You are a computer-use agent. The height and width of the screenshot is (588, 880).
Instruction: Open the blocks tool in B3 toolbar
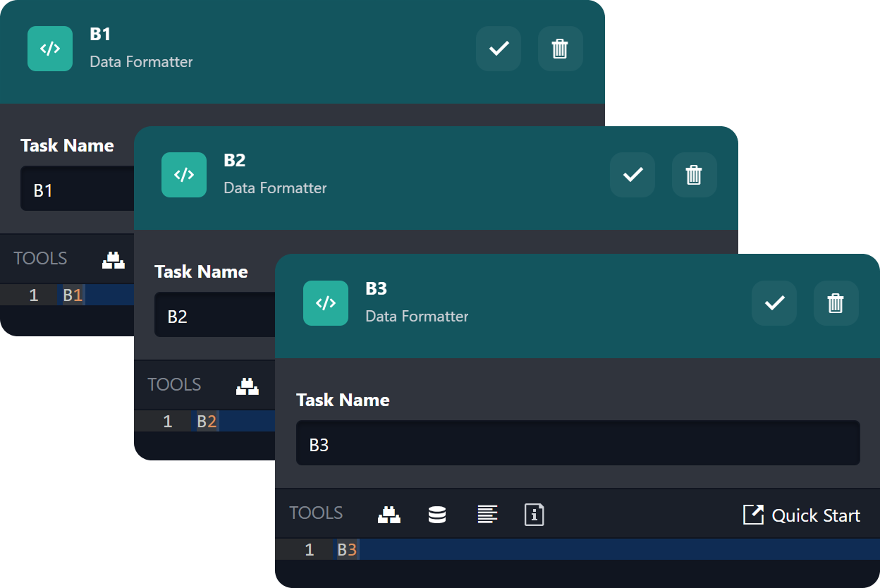pos(389,515)
